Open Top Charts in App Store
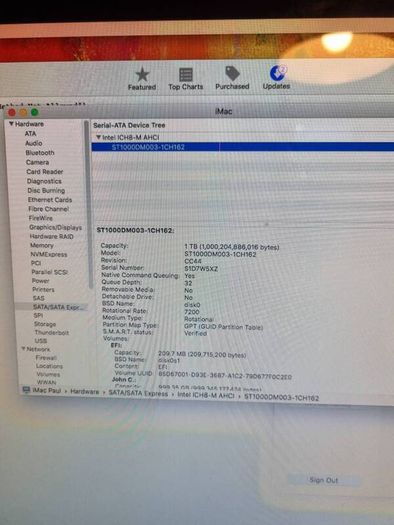This screenshot has height=525, width=394. 185,79
